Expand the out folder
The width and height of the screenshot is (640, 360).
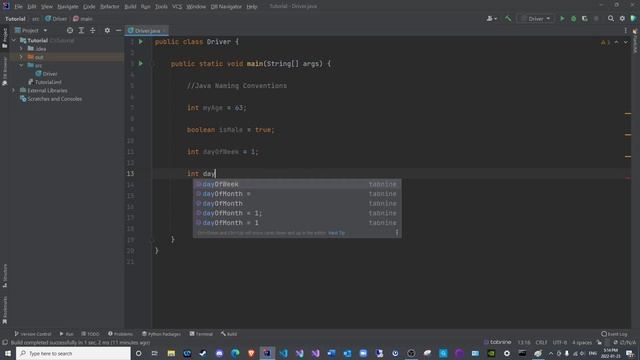pyautogui.click(x=21, y=57)
